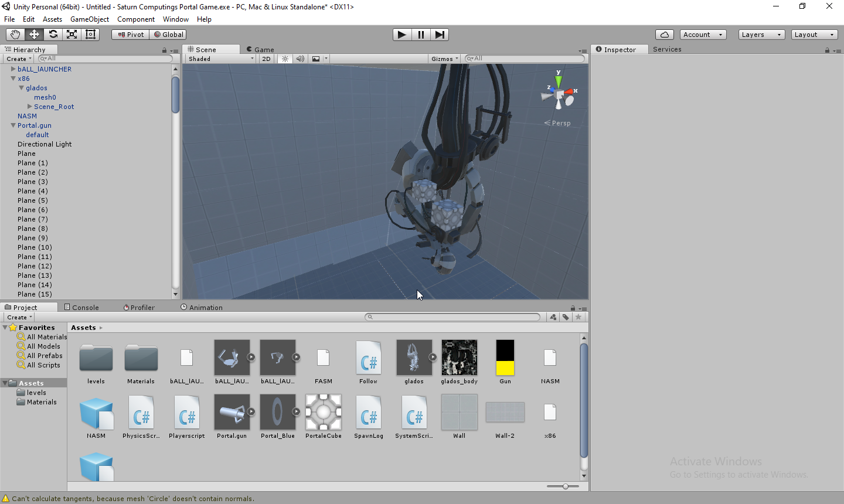Search by label in Project
Viewport: 844px width, 504px height.
(x=566, y=317)
